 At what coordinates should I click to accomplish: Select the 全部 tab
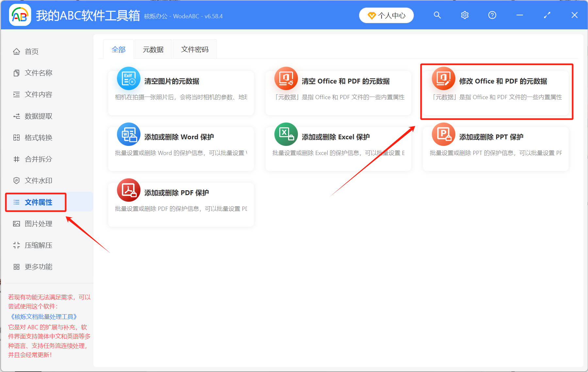tap(119, 49)
